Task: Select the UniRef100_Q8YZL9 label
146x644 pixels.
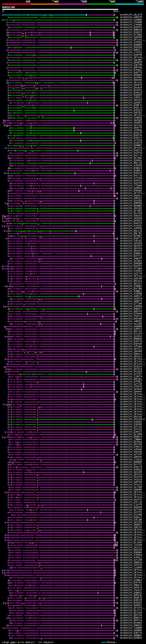Action: (131, 369)
